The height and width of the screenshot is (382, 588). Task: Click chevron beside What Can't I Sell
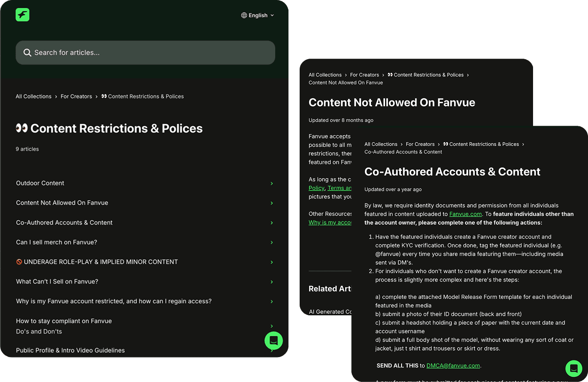click(271, 282)
